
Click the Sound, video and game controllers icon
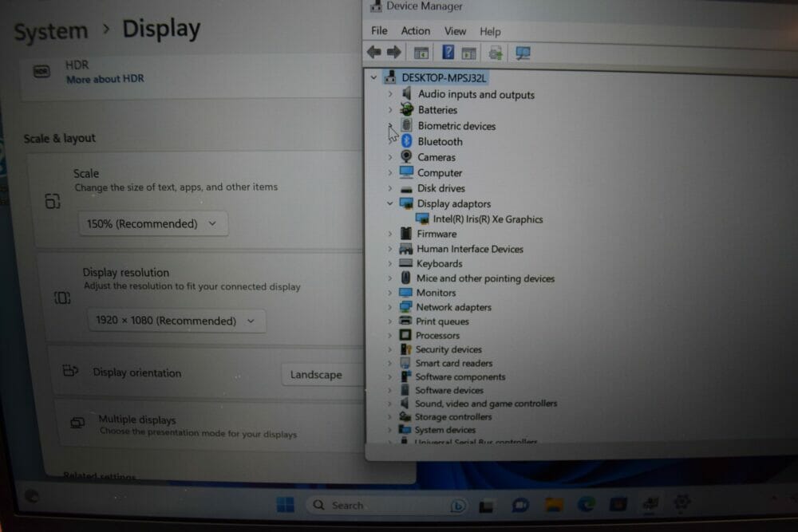pos(405,403)
